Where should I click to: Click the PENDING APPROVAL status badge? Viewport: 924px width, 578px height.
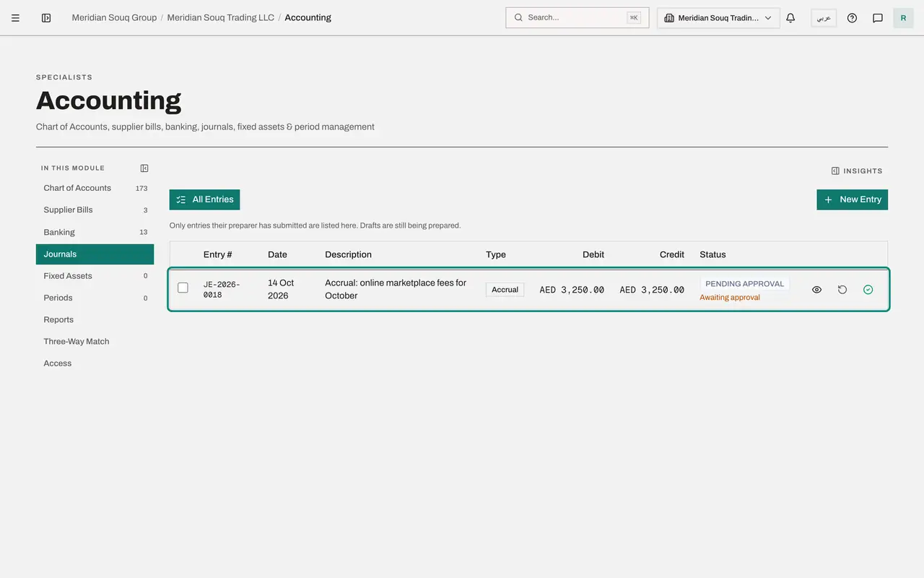point(744,284)
